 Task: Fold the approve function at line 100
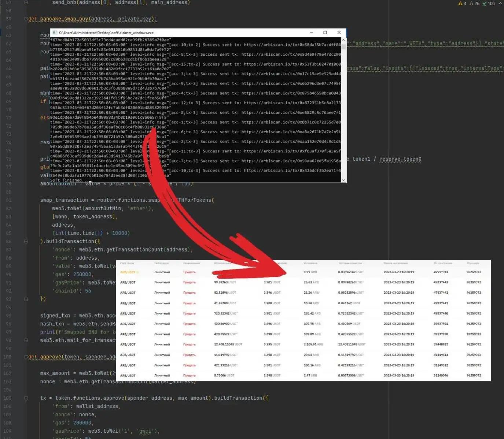(26, 357)
